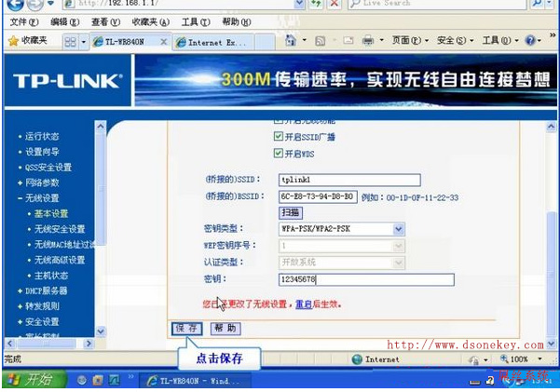
Task: Click the 重启 link in red notice
Action: (304, 304)
